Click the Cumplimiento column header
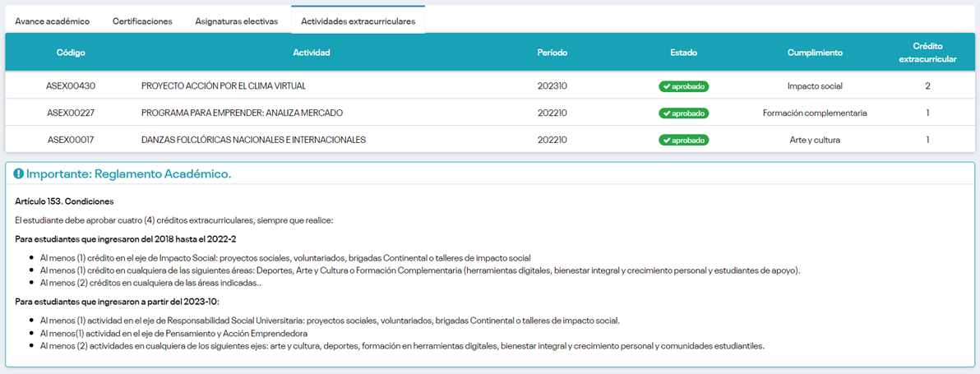 coord(815,53)
